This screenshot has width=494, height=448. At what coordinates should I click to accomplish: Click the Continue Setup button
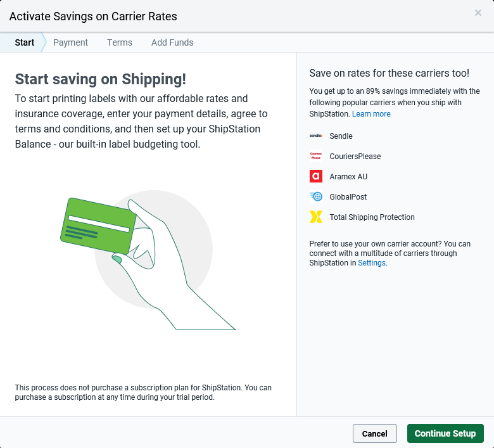coord(445,433)
